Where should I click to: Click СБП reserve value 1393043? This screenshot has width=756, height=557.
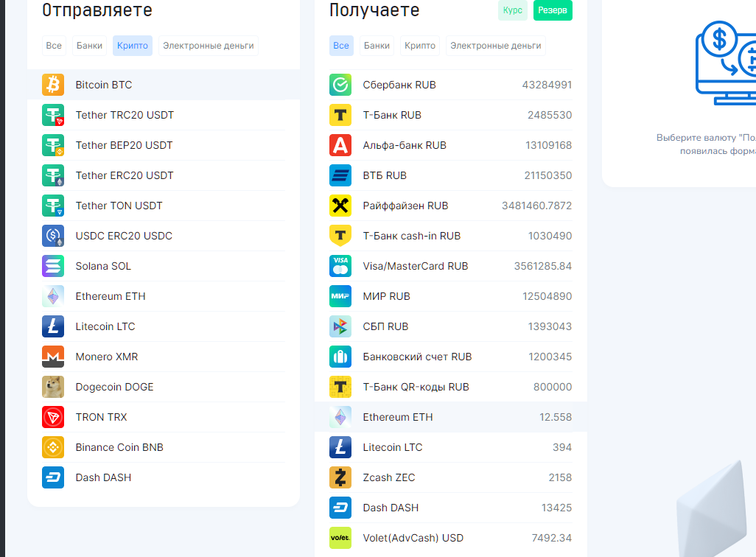550,326
